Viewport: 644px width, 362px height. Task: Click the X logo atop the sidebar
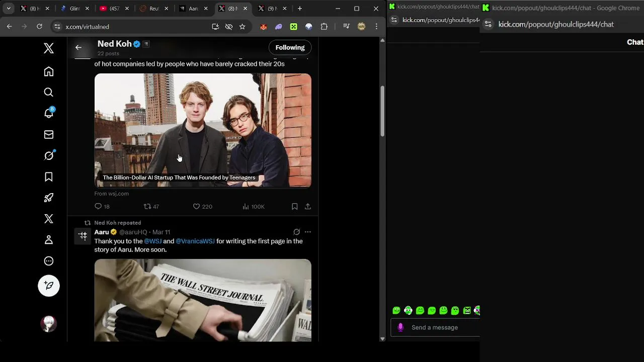pyautogui.click(x=49, y=48)
